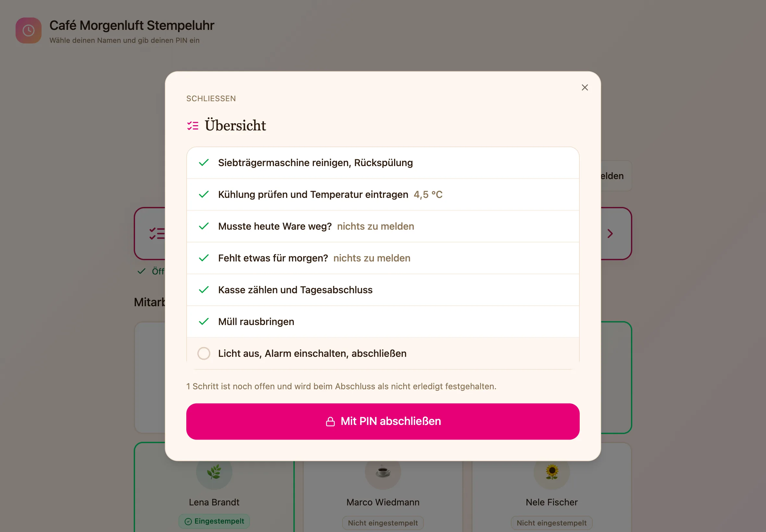Check off 'Licht aus, Alarm einschalten, abschließen'
Viewport: 766px width, 532px height.
[204, 353]
